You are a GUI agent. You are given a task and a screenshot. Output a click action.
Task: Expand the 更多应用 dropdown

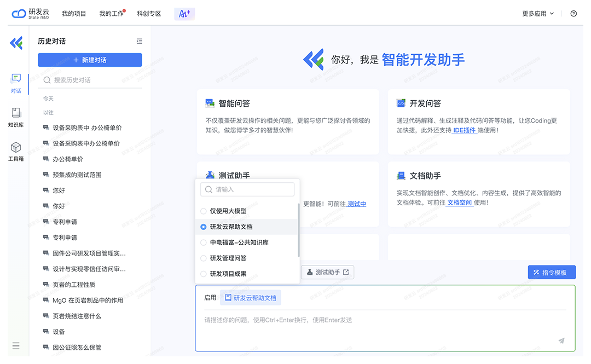point(538,14)
